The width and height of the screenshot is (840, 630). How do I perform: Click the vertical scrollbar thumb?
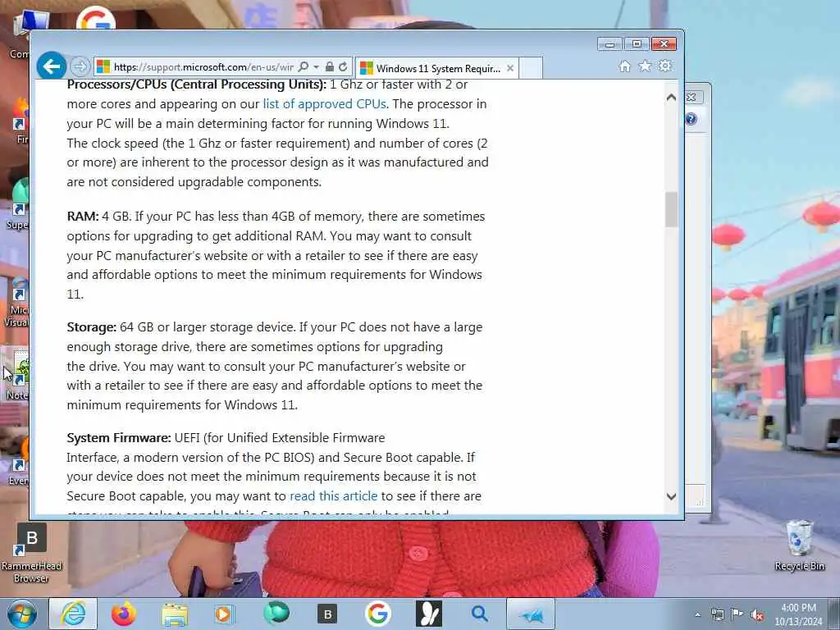click(671, 209)
